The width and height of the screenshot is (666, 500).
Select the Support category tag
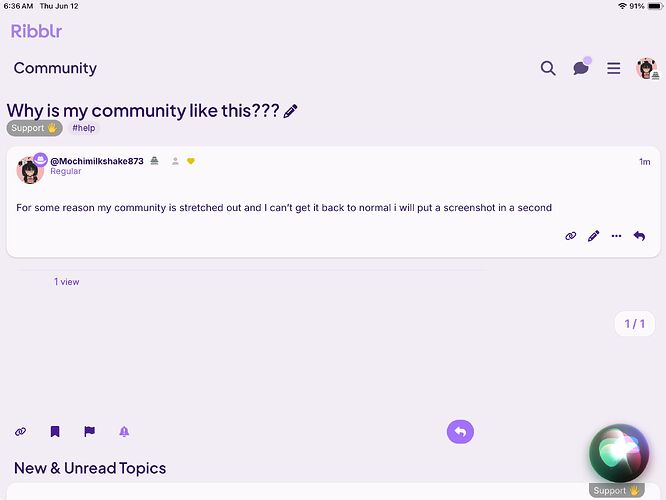(x=34, y=128)
